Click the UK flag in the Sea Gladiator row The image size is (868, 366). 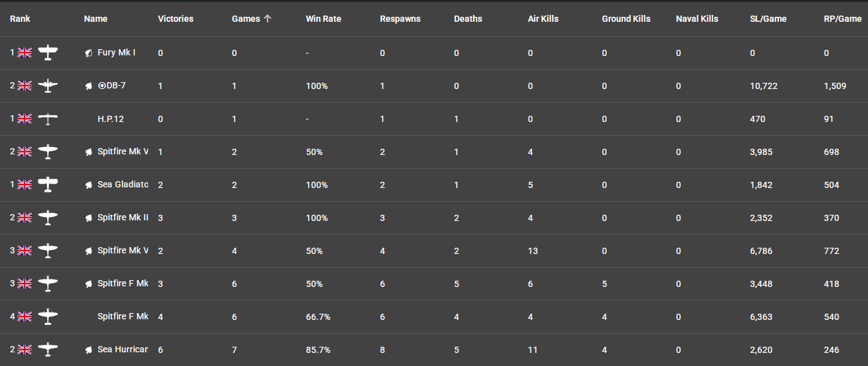tap(24, 185)
